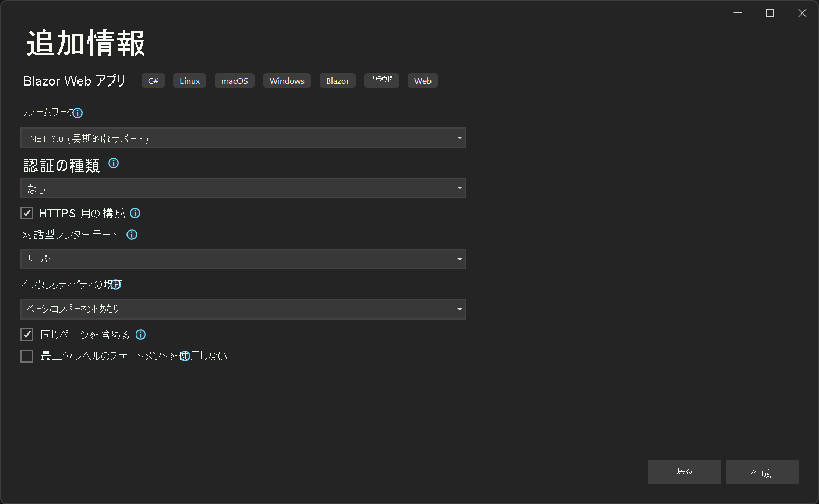819x504 pixels.
Task: Click the Blazor tag
Action: coord(337,81)
